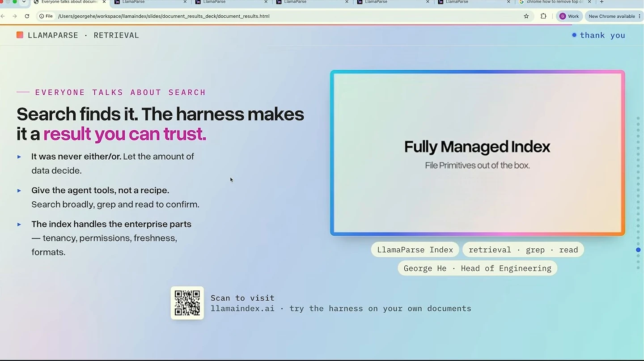This screenshot has height=361, width=644.
Task: Close the 'chrome how to remove top' tab
Action: point(589,2)
